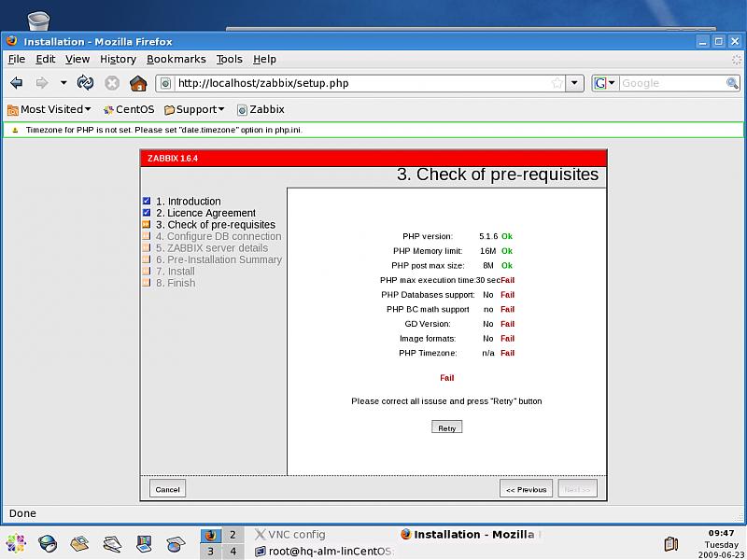Reload the page with the refresh icon
747x560 pixels.
(86, 83)
